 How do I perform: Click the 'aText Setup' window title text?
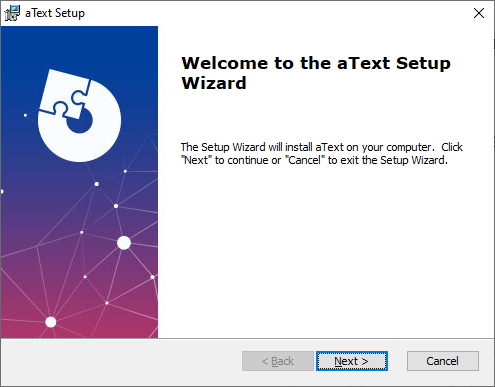[x=55, y=13]
